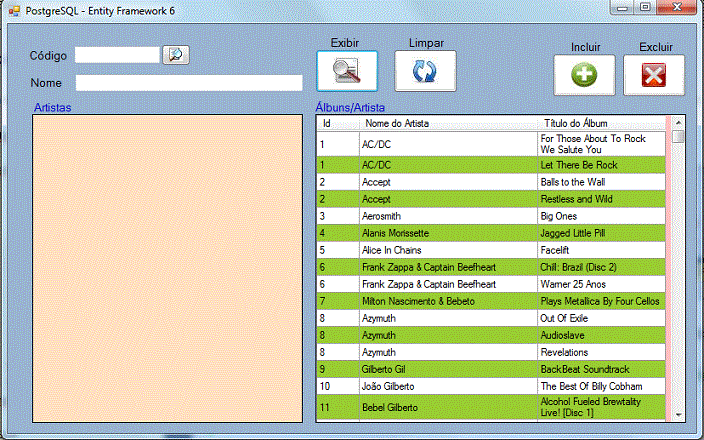Select 'Plays Metallica By Four Cellos' cell

point(601,301)
